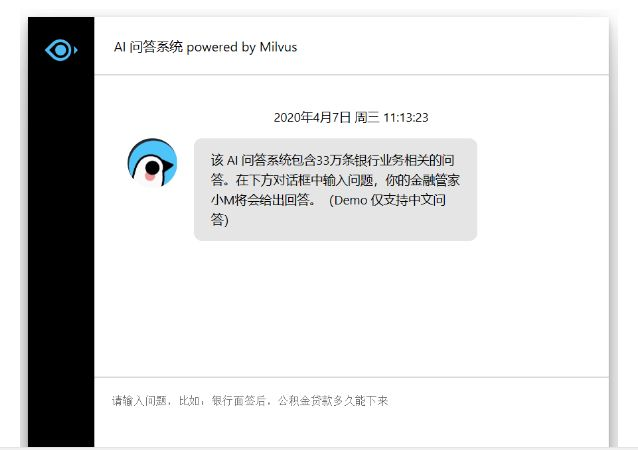Click the header title AI 问答系统

coord(149,47)
